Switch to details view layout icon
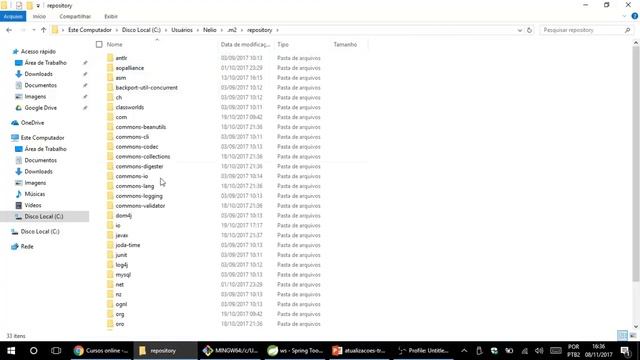Image resolution: width=640 pixels, height=360 pixels. click(622, 336)
